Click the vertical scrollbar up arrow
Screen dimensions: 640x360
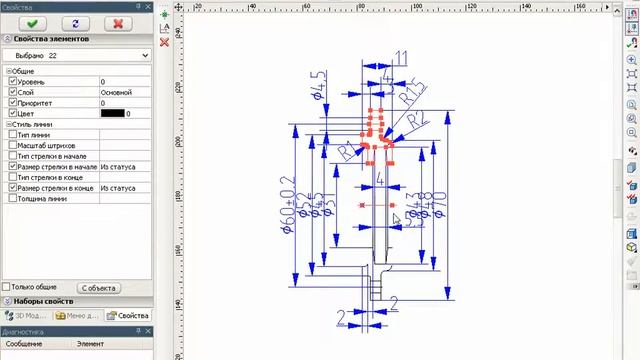click(617, 11)
